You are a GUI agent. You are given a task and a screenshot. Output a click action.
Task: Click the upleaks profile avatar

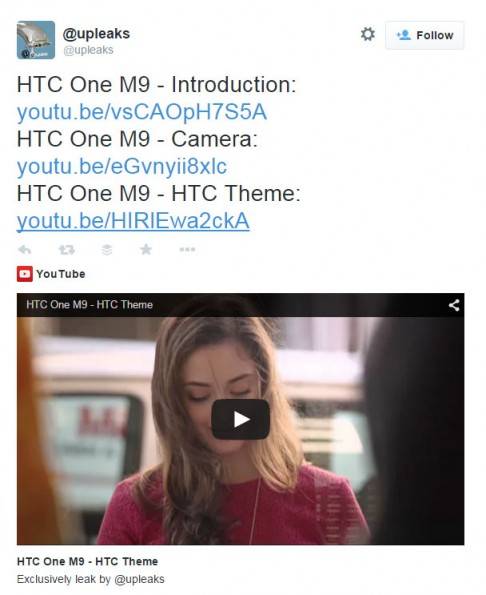(x=36, y=40)
